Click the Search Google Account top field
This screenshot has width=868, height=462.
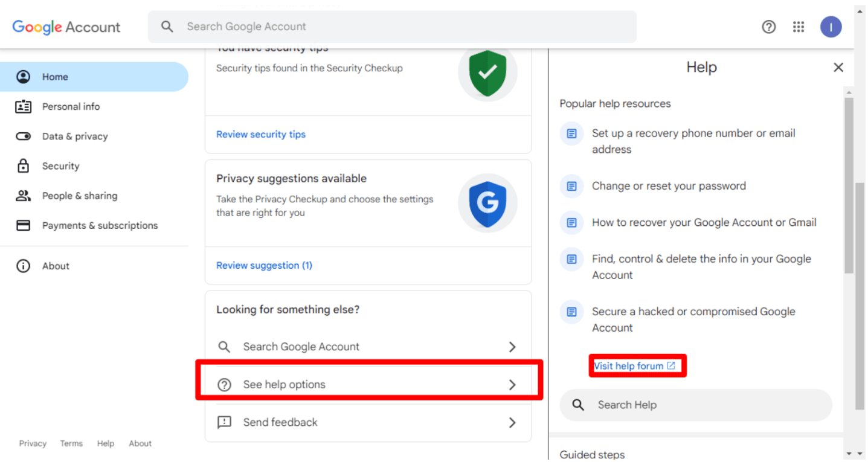click(x=393, y=27)
